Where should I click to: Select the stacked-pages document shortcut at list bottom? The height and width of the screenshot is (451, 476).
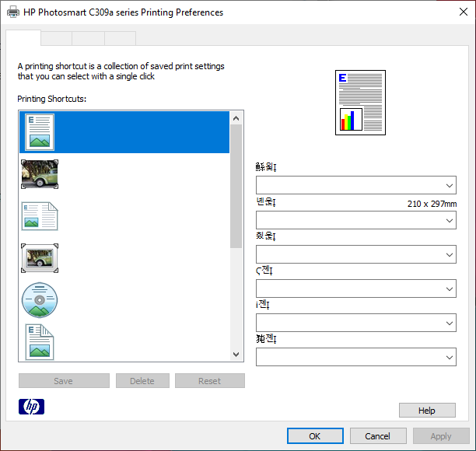(x=40, y=342)
